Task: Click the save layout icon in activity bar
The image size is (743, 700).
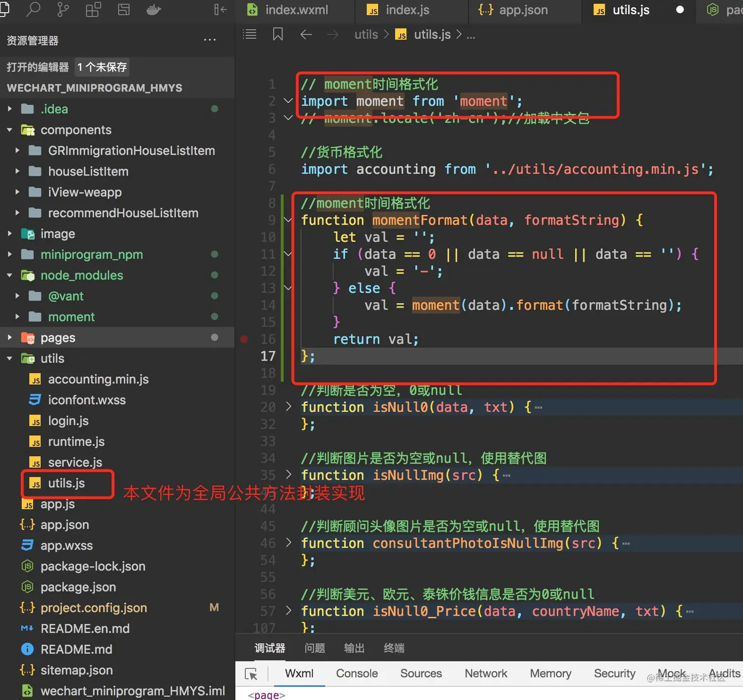Action: pyautogui.click(x=124, y=9)
